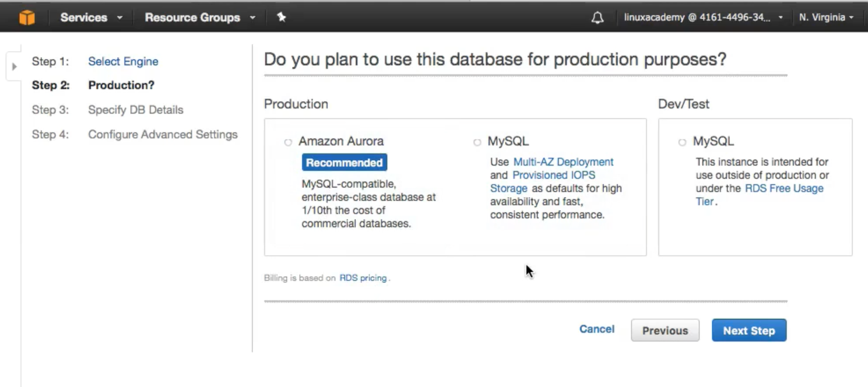
Task: Click the AWS orange cube home icon
Action: (x=27, y=18)
